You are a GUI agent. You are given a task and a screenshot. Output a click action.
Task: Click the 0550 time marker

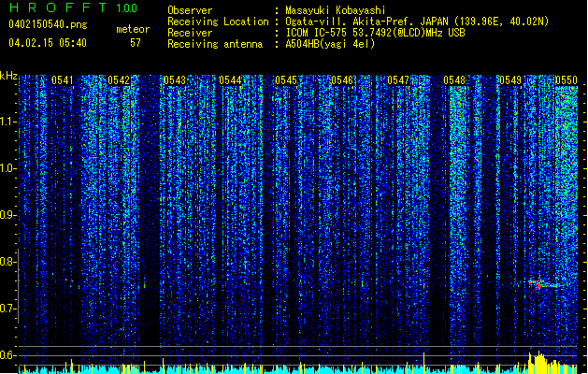click(566, 80)
